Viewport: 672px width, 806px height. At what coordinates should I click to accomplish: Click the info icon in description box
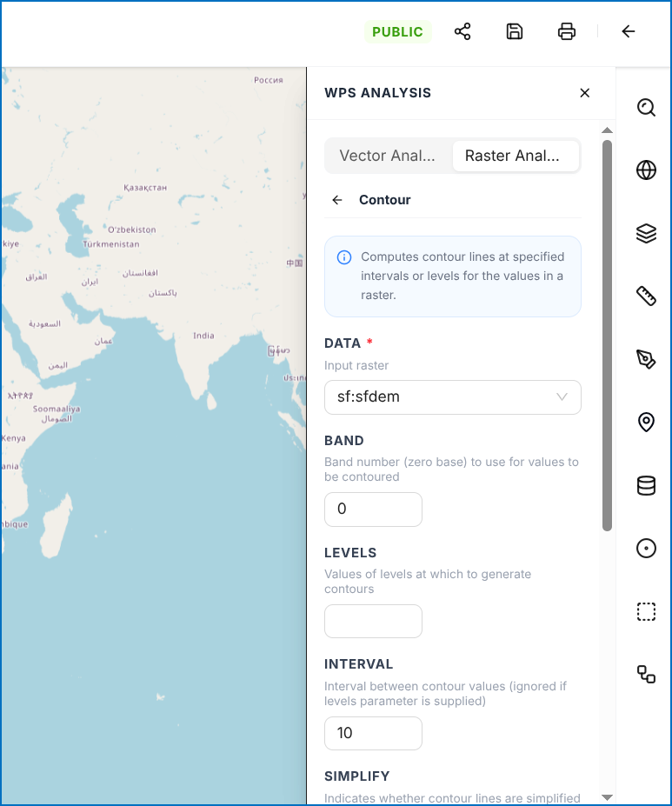point(343,257)
